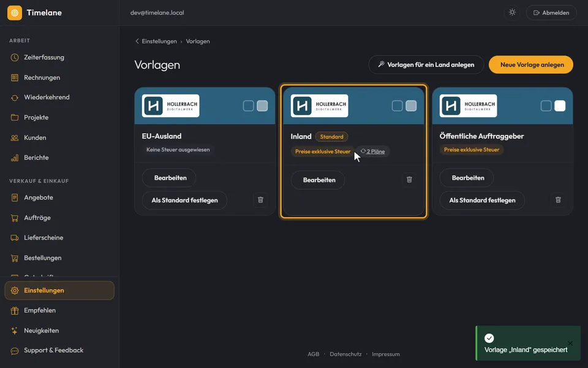
Task: Click 'Neue Vorlage anlegen' button
Action: 531,64
